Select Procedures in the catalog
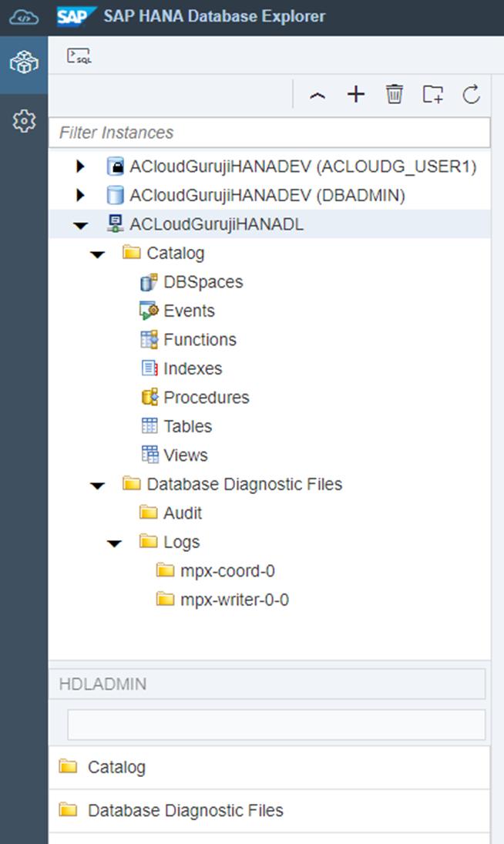Viewport: 504px width, 844px height. point(206,398)
